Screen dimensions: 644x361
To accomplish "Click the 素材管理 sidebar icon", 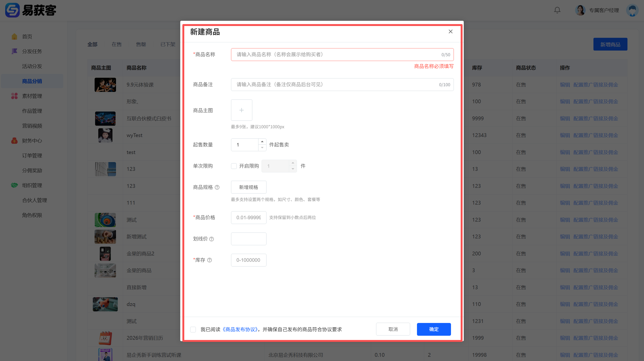I will pos(14,96).
